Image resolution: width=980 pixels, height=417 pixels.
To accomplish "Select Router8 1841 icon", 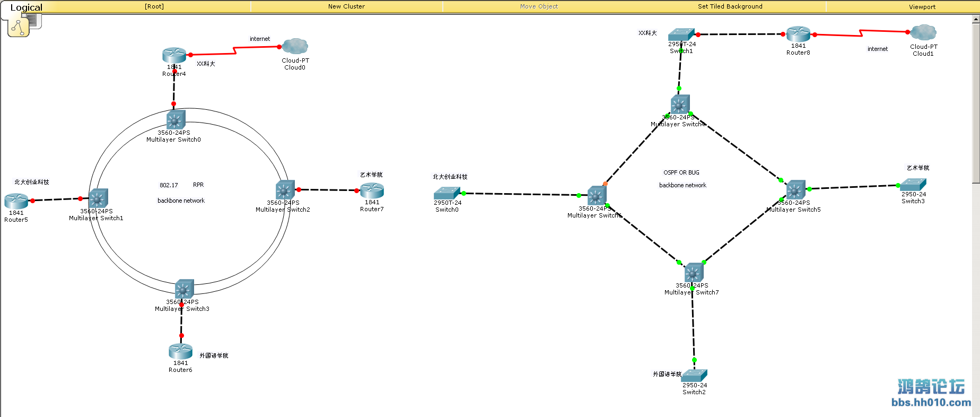I will pyautogui.click(x=798, y=34).
